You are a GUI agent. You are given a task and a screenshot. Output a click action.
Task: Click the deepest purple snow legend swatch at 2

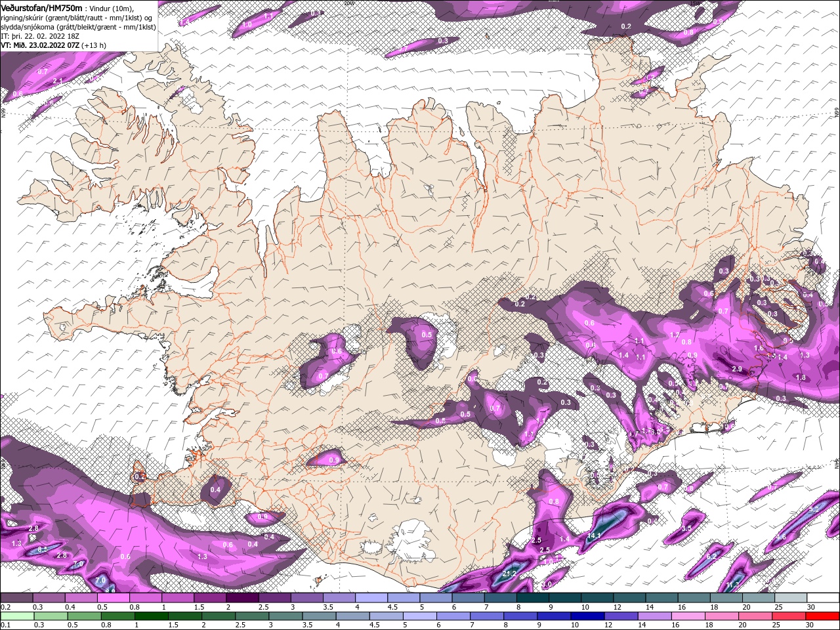pos(242,598)
